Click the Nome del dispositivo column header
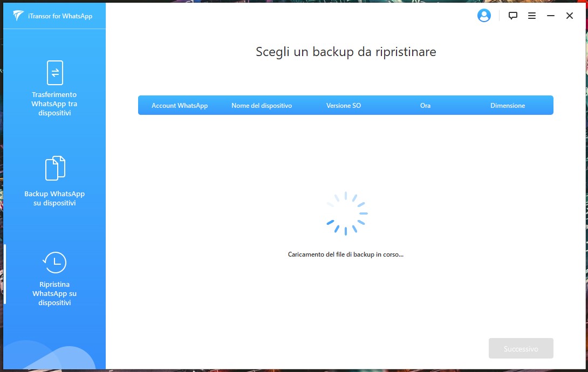 click(262, 106)
